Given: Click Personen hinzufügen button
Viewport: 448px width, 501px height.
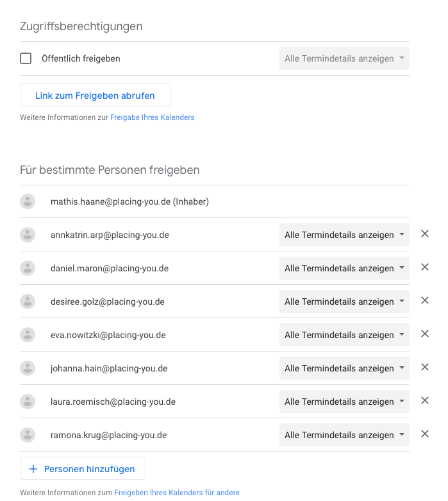Looking at the screenshot, I should (83, 469).
